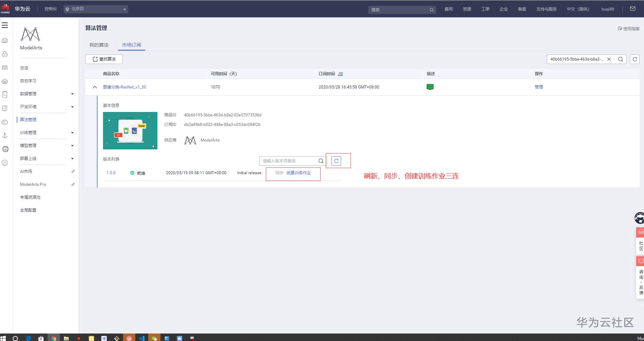Screen dimensions: 644x341
Task: Open VS Code from the taskbar
Action: pyautogui.click(x=142, y=338)
